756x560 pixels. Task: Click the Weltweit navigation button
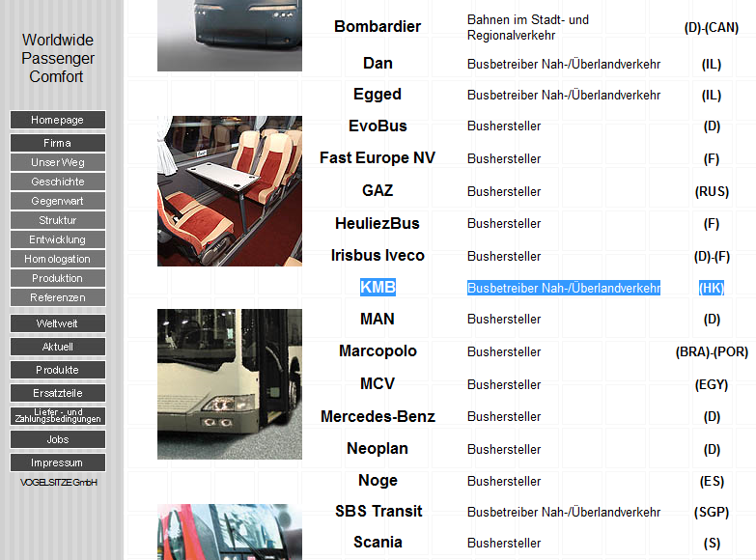click(x=57, y=323)
